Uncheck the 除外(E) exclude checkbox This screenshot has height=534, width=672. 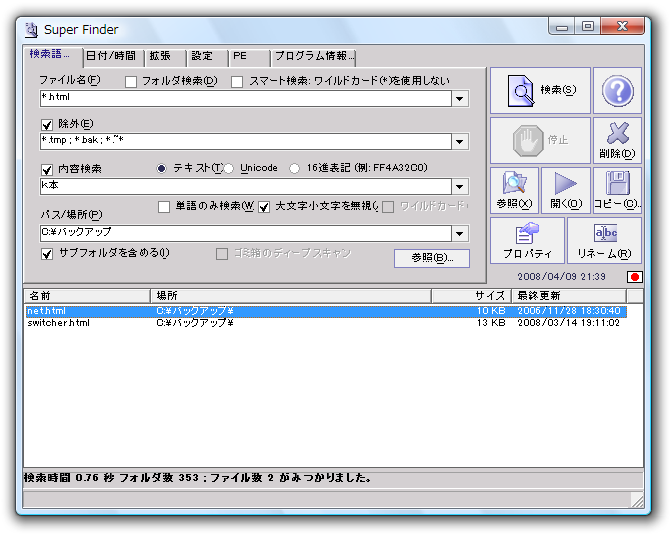point(47,125)
